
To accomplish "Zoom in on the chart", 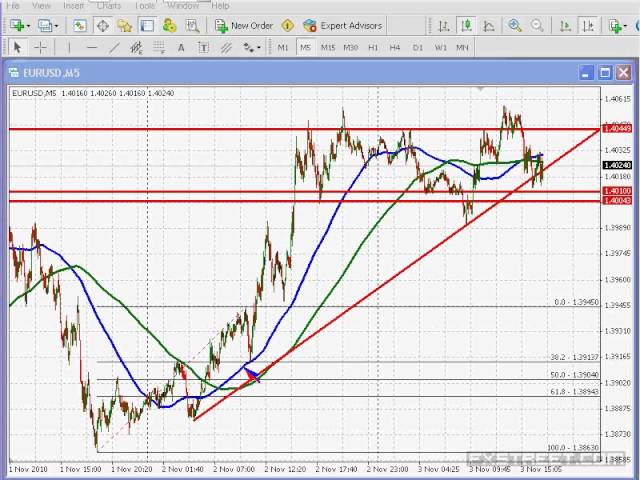I will (x=515, y=26).
